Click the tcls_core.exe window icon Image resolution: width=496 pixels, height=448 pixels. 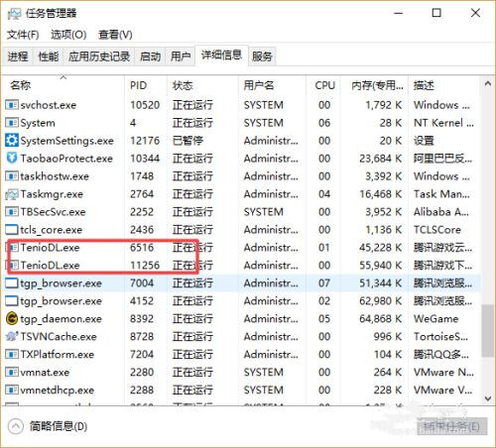[x=12, y=230]
